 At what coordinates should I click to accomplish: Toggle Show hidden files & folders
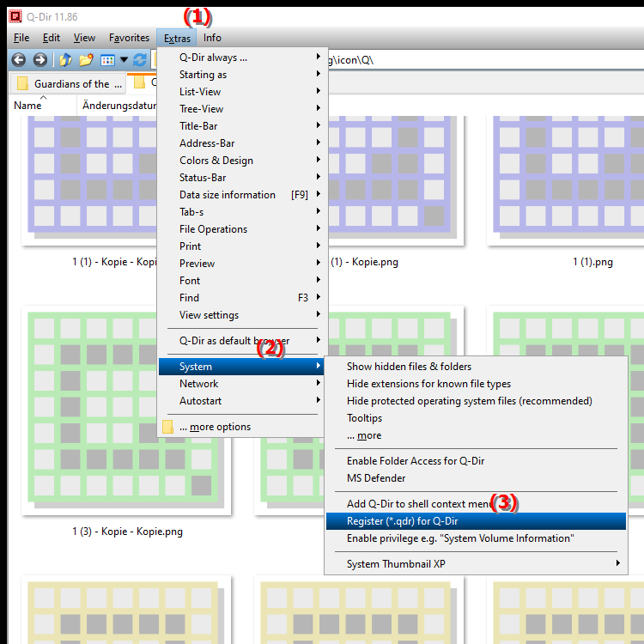tap(476, 367)
